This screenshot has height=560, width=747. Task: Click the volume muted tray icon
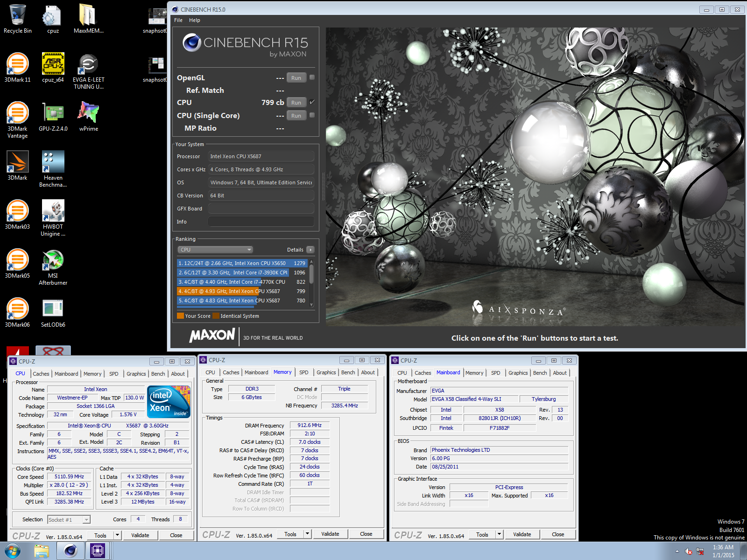[x=689, y=551]
